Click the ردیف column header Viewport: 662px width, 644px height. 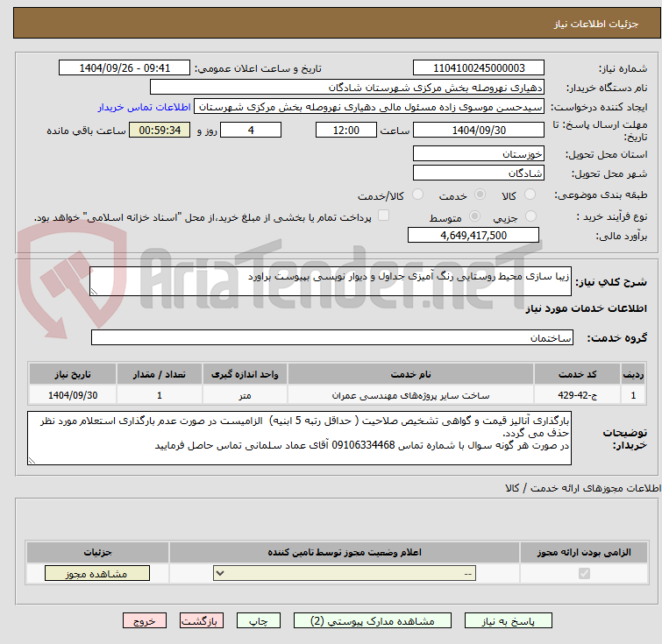click(633, 374)
